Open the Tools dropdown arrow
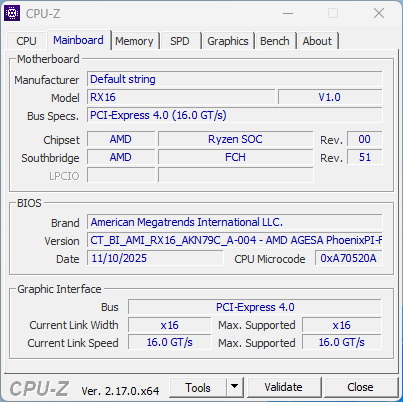403x402 pixels. click(x=235, y=387)
